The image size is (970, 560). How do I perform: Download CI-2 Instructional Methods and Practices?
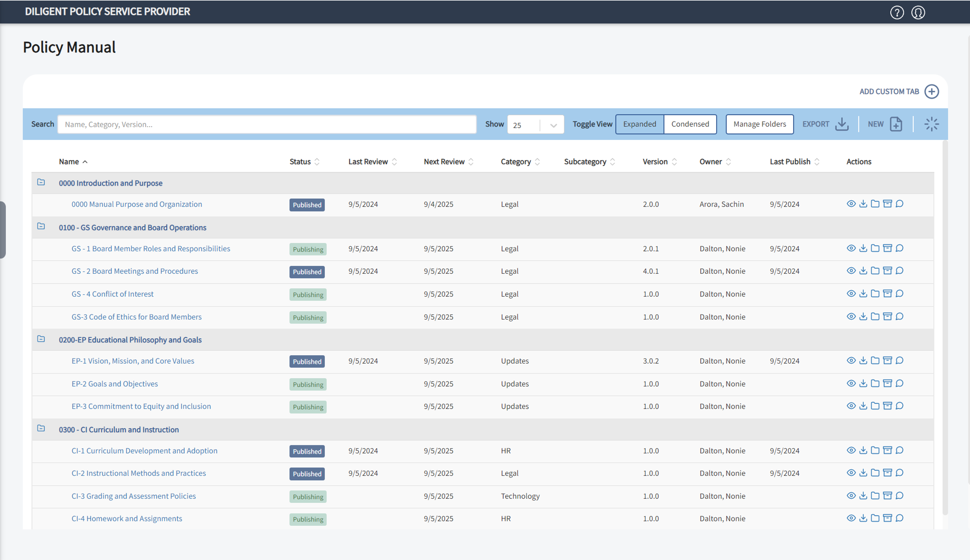point(863,473)
